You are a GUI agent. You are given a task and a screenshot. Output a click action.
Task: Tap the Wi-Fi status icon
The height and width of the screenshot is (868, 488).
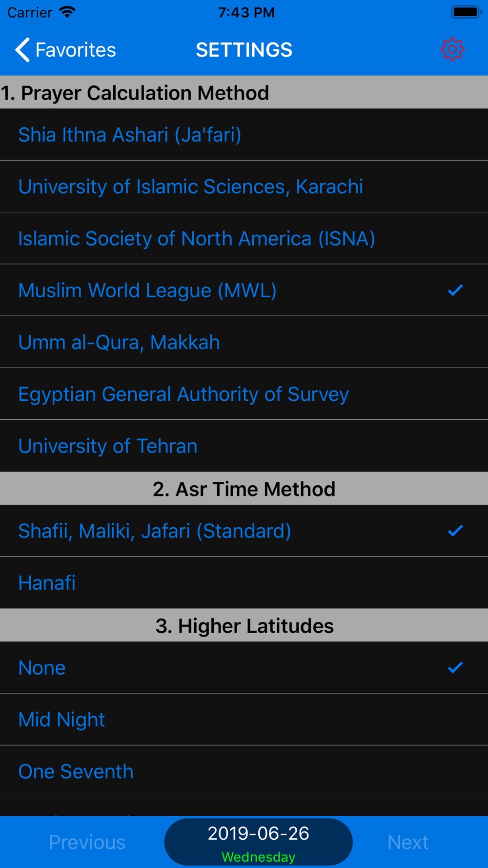point(67,12)
